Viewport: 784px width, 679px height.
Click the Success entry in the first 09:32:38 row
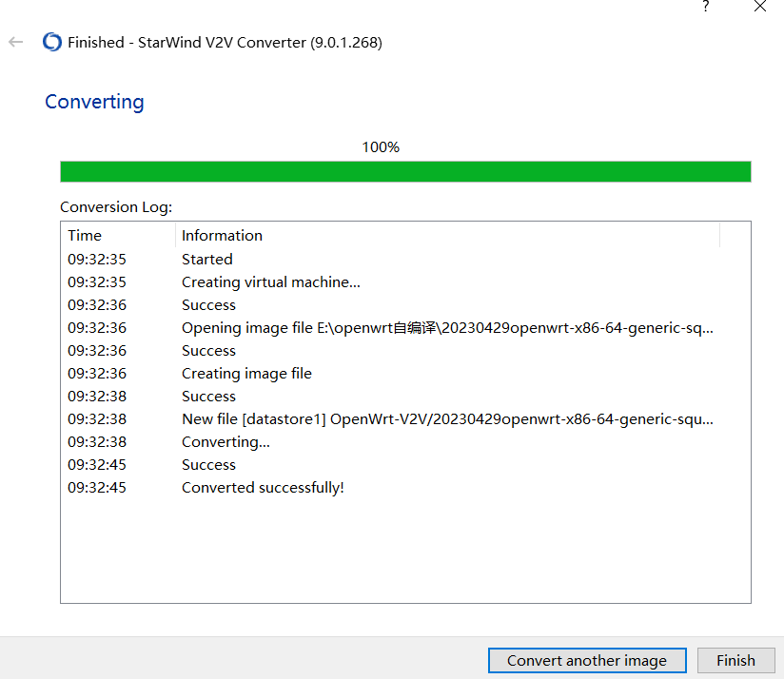pyautogui.click(x=208, y=397)
